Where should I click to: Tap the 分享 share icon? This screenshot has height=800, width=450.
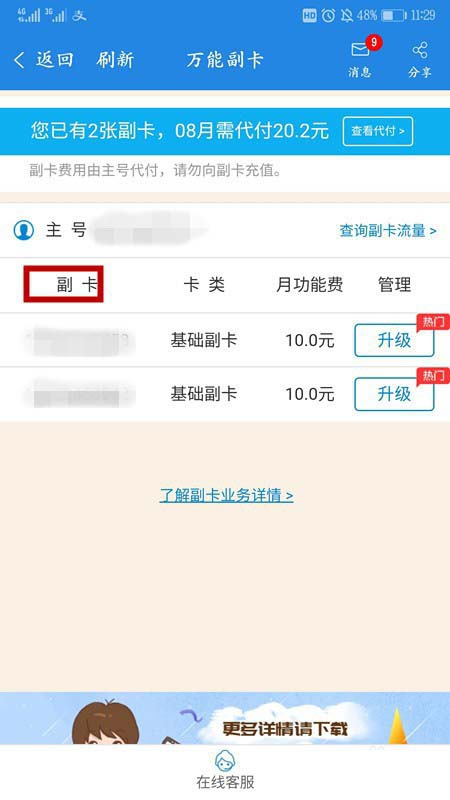coord(420,50)
